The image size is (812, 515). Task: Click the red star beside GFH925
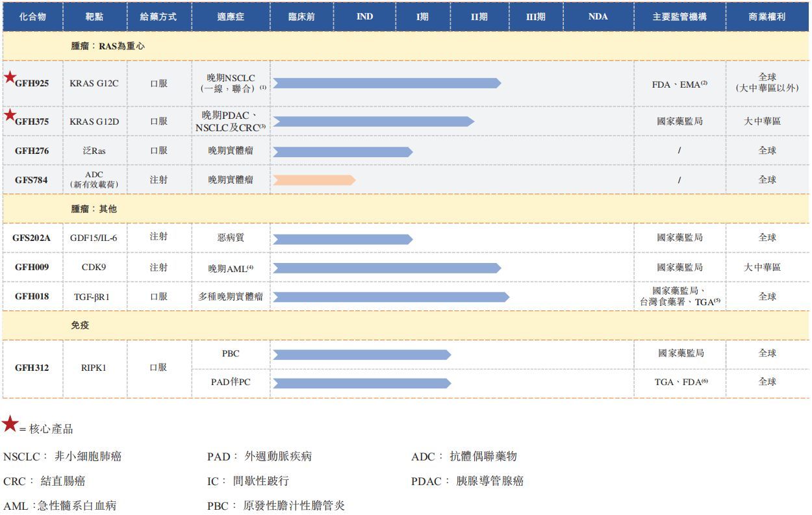10,77
